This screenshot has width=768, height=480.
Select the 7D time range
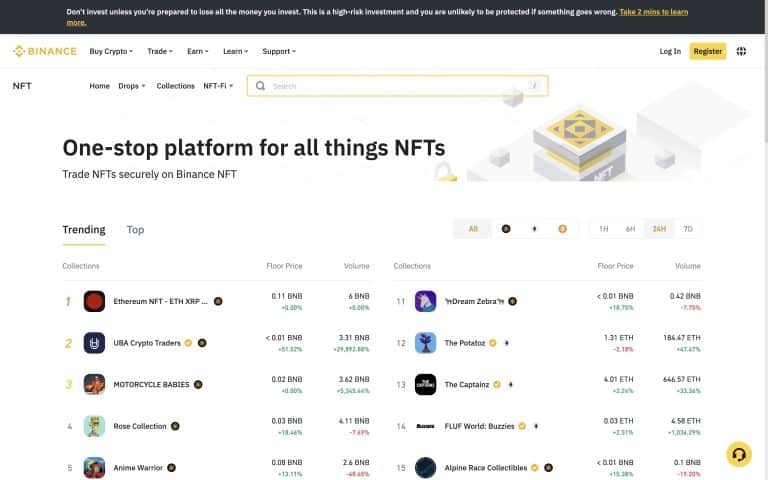pos(688,229)
